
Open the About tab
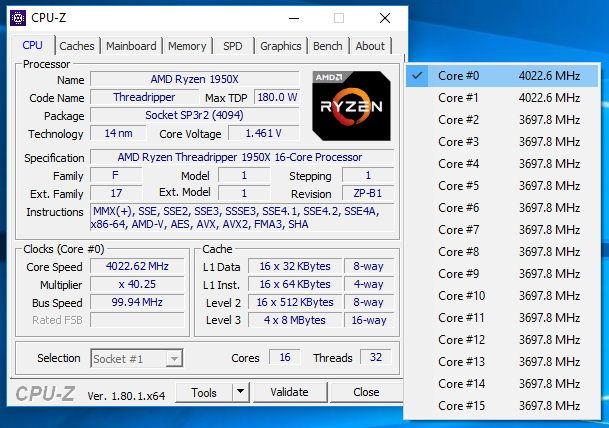pos(370,46)
